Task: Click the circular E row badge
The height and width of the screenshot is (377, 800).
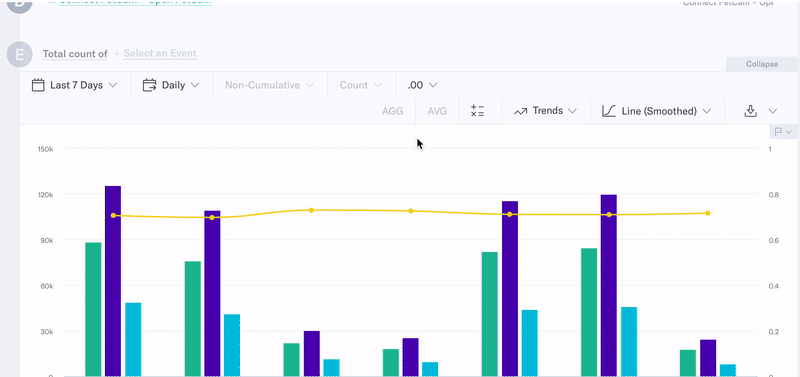Action: (19, 54)
